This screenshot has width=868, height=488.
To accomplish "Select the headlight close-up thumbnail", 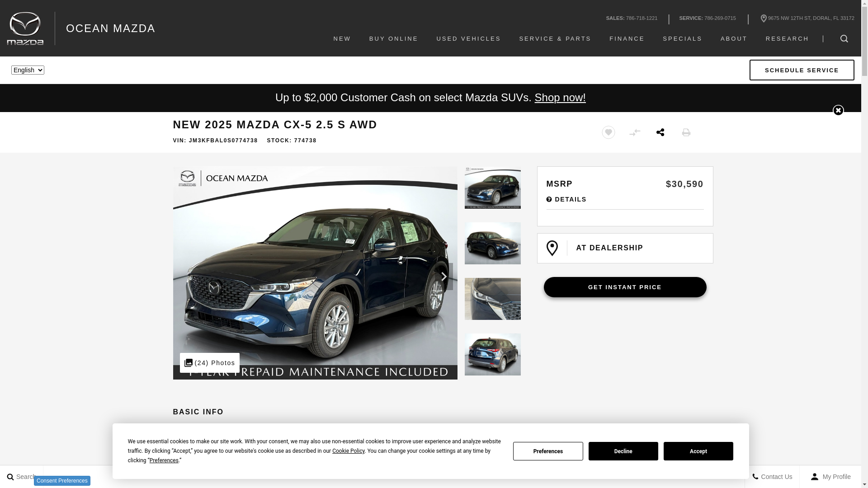I will tap(493, 299).
